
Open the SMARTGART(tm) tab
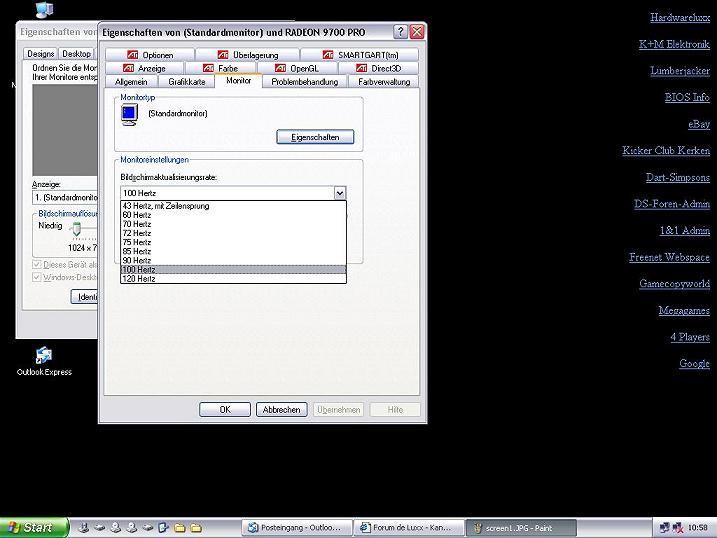pos(359,55)
